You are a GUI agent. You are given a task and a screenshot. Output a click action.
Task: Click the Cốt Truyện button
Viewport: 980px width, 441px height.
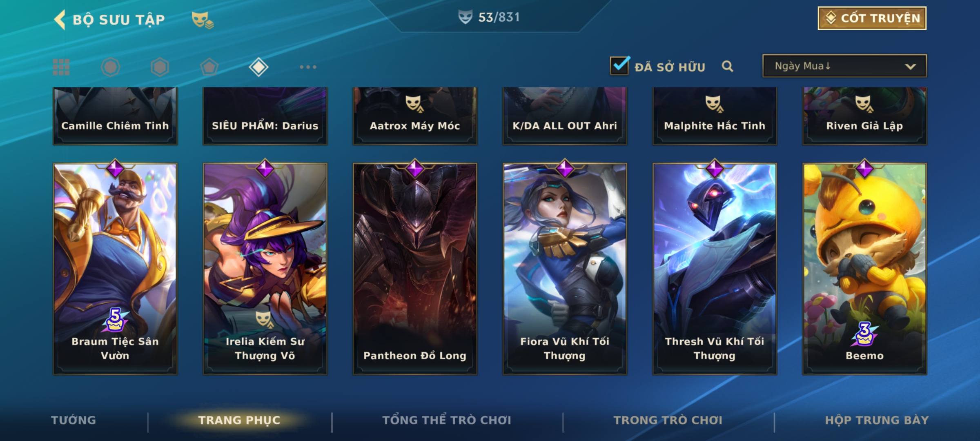(872, 18)
